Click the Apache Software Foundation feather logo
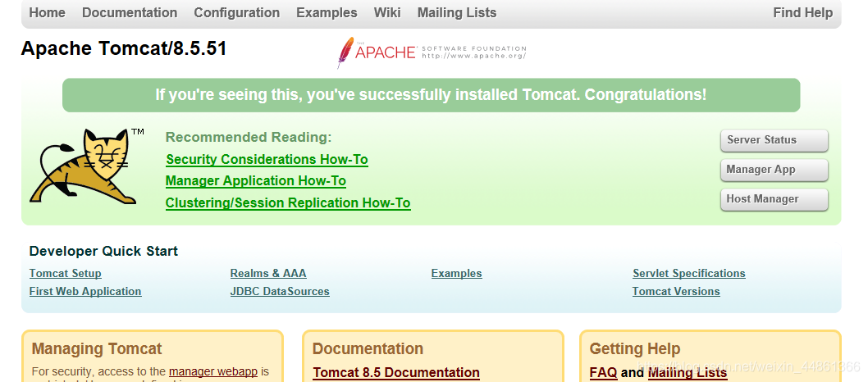Screen dimensions: 868x382 pos(432,52)
